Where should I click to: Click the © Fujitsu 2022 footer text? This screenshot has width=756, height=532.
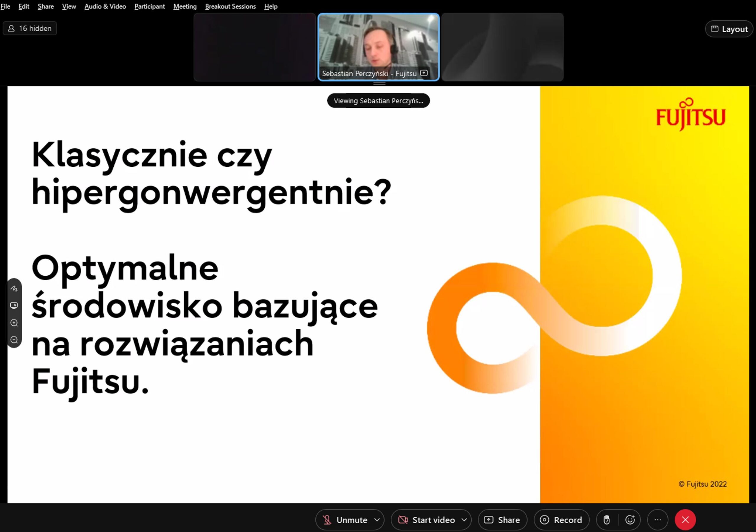[x=703, y=484]
